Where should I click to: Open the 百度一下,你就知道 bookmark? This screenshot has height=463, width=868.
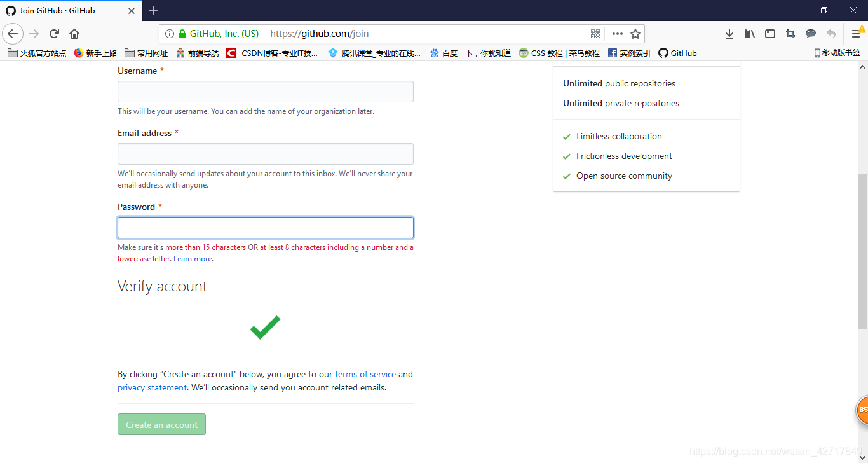tap(470, 53)
